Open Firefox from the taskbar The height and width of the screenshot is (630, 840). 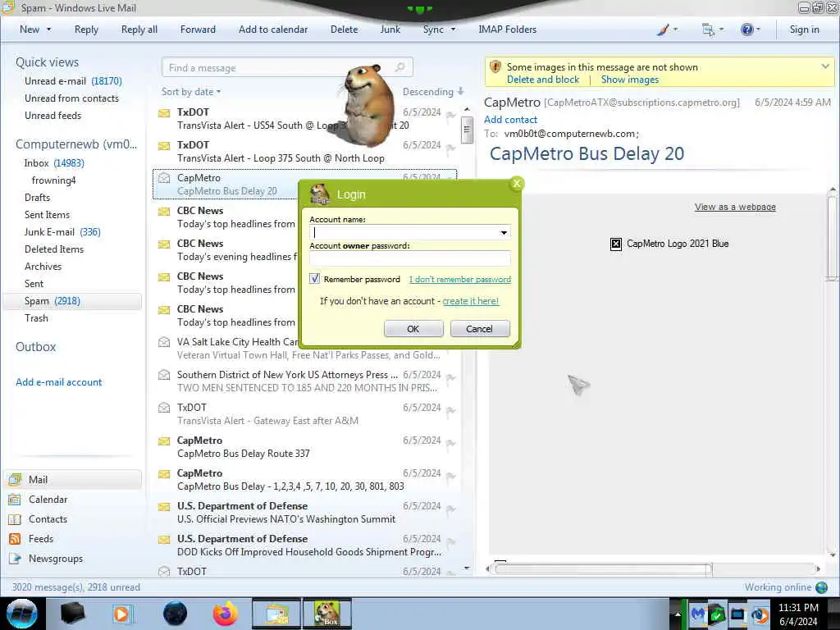coord(225,614)
